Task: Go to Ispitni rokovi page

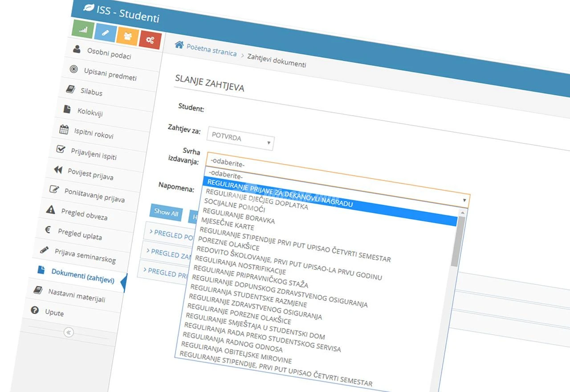Action: (94, 133)
